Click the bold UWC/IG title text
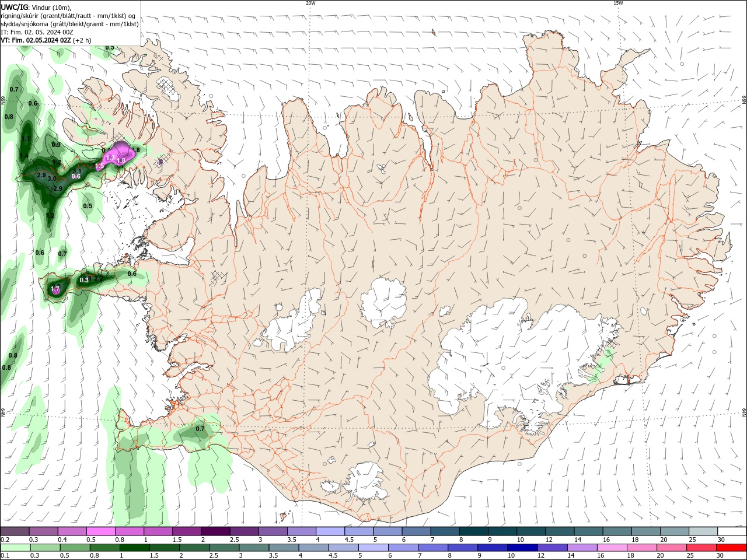 click(15, 7)
